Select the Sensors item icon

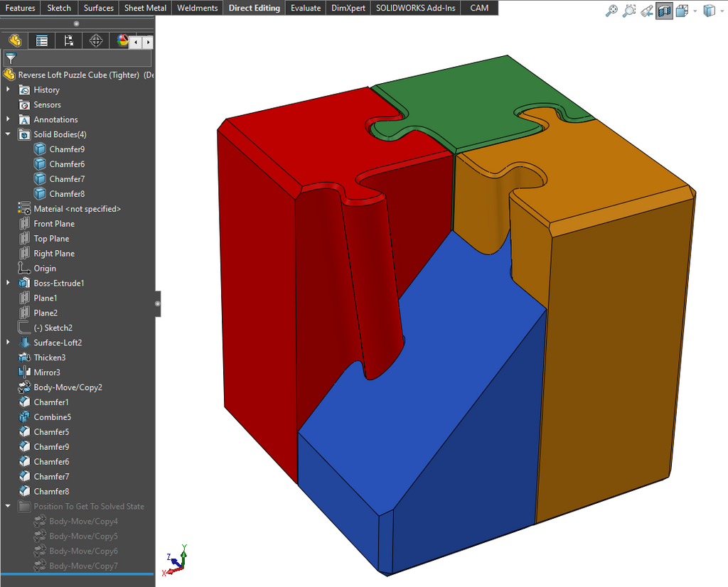[x=24, y=104]
